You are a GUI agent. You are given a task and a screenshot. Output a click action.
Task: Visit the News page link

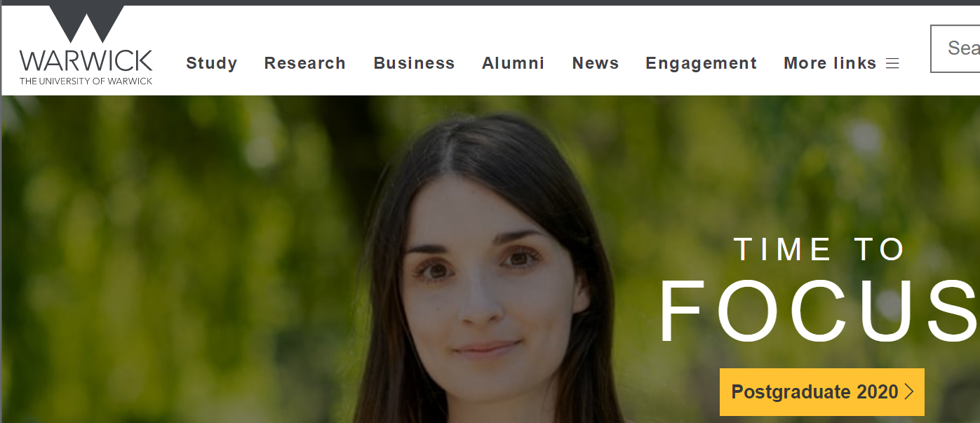tap(596, 63)
